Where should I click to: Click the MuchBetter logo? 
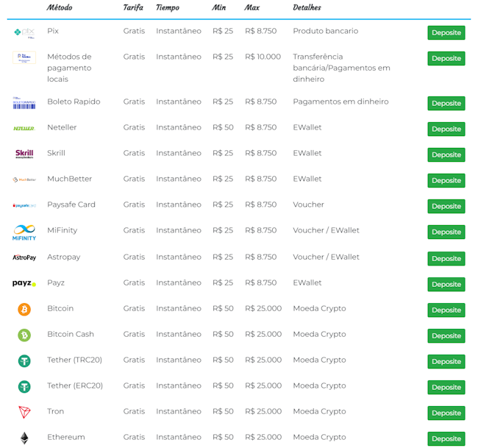coord(24,179)
